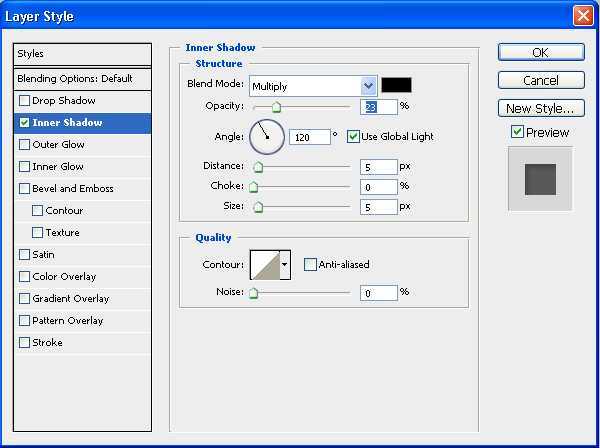
Task: Enable the Drop Shadow checkbox
Action: (24, 101)
